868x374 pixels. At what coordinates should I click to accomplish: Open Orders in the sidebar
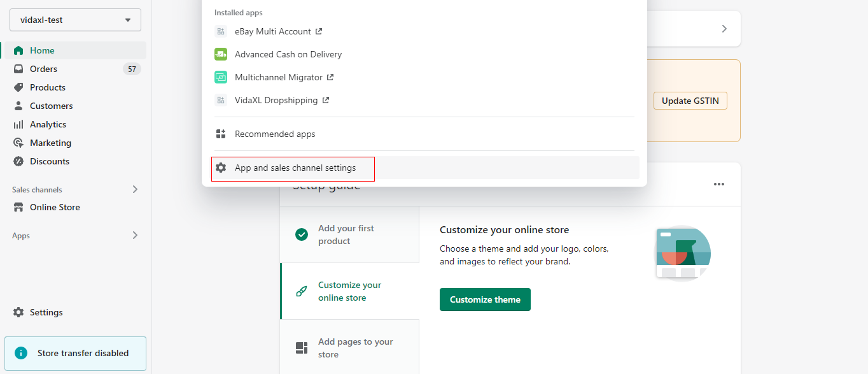click(x=75, y=69)
